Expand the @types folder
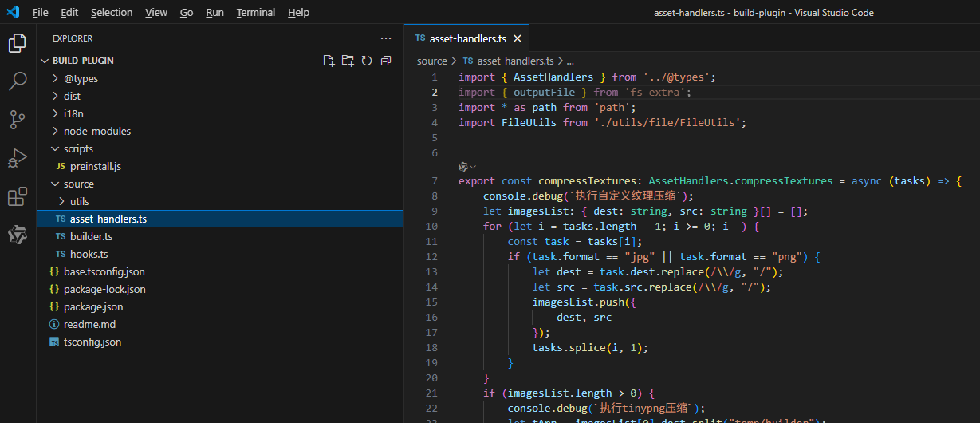Viewport: 980px width, 423px height. coord(81,78)
